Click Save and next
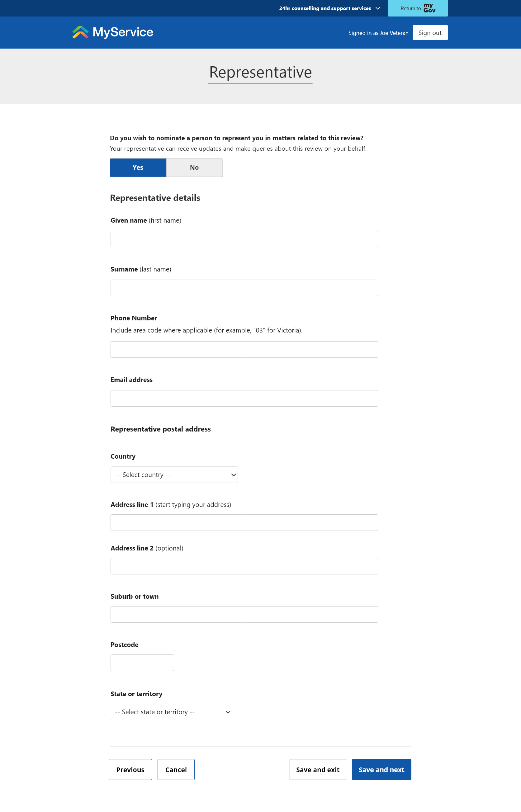The height and width of the screenshot is (812, 521). pos(381,769)
